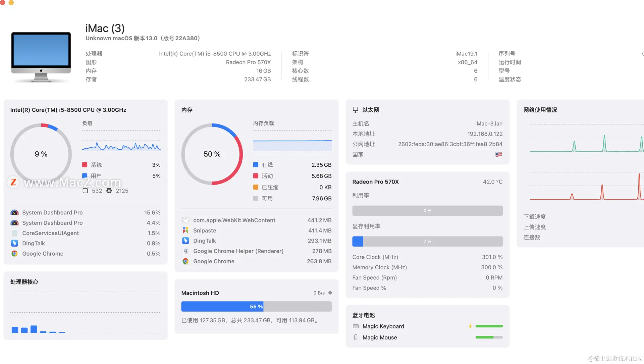
Task: Click the US flag country icon
Action: pos(499,154)
